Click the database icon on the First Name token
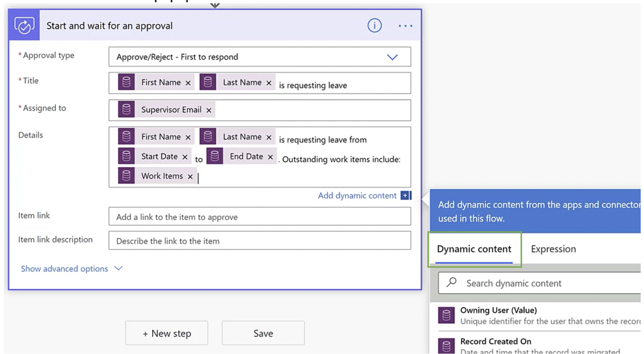The width and height of the screenshot is (644, 354). [127, 82]
